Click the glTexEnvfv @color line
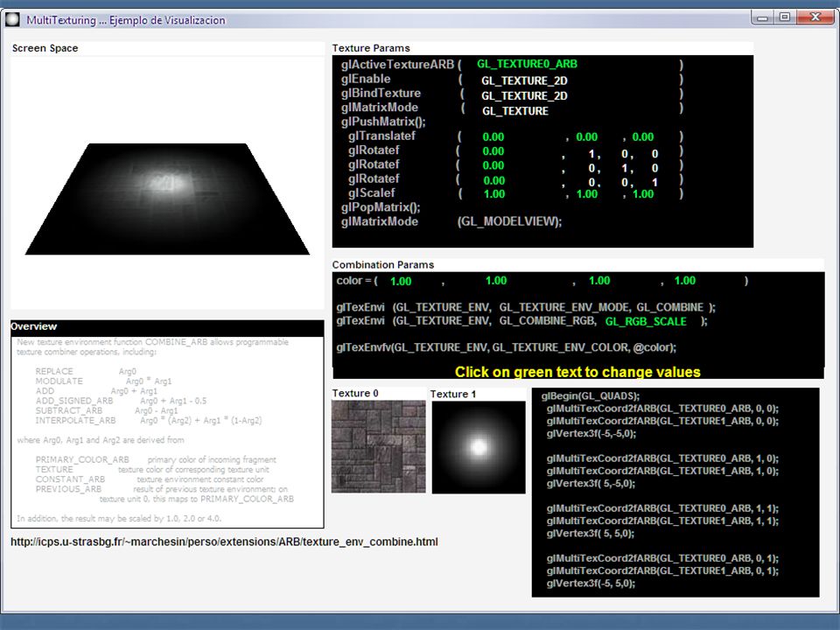 (x=507, y=347)
